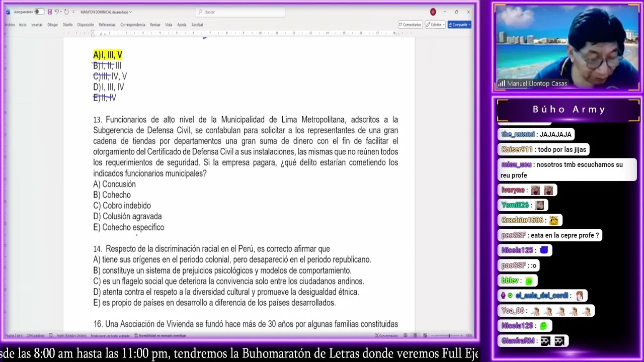The width and height of the screenshot is (644, 362).
Task: Click the Compartir button
Action: 459,25
